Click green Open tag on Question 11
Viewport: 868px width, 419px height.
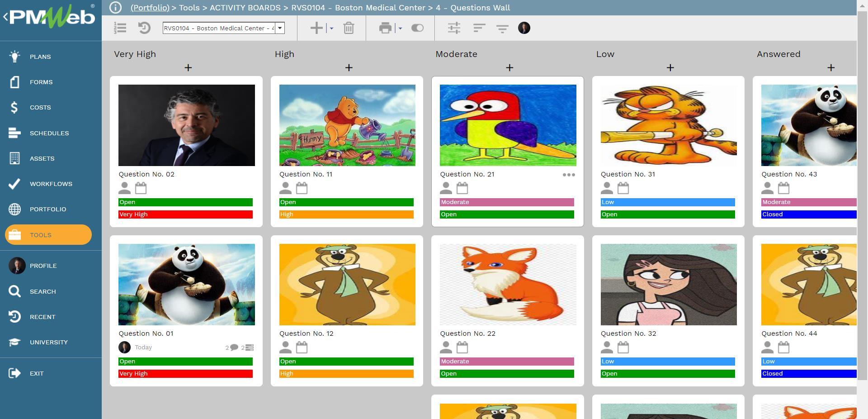(346, 202)
